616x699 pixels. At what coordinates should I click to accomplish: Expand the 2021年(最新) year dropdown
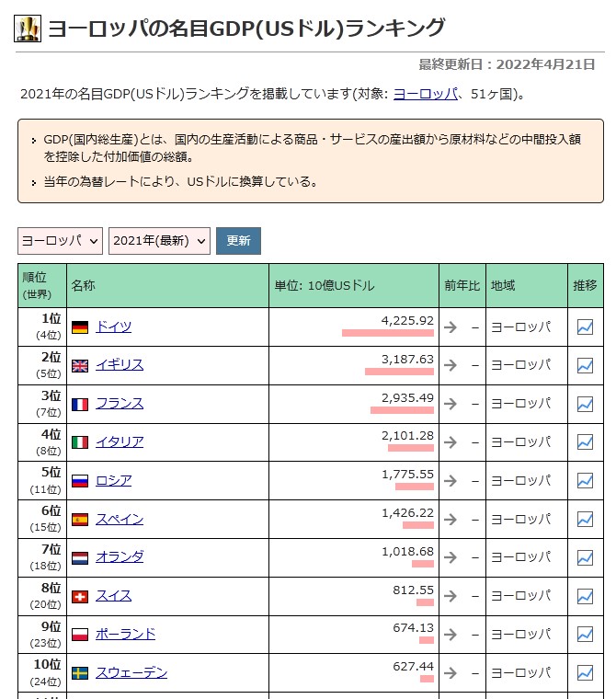click(x=159, y=241)
